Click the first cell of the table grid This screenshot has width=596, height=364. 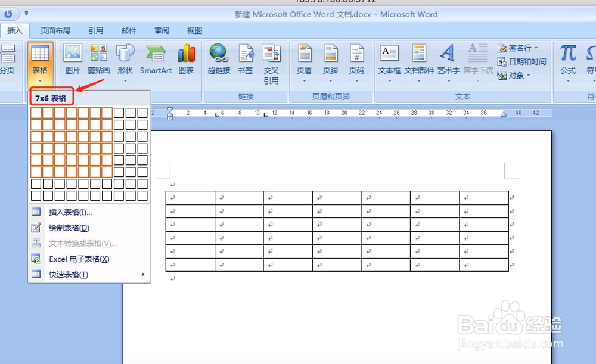[x=36, y=113]
